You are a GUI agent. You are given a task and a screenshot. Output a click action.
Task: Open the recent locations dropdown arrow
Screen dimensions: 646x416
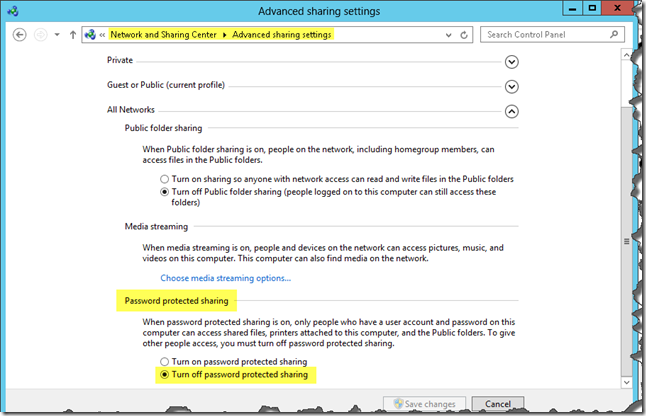(57, 35)
